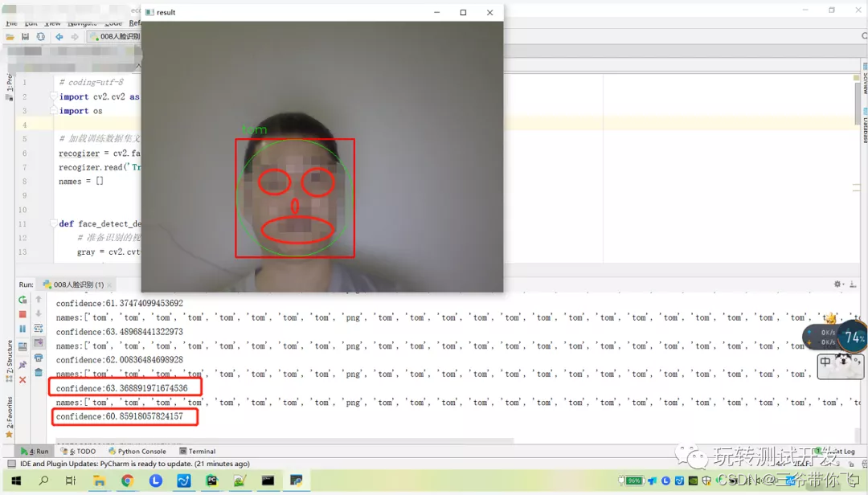The image size is (868, 495).
Task: Click the IDE and Plugin Updates status message
Action: [x=134, y=464]
